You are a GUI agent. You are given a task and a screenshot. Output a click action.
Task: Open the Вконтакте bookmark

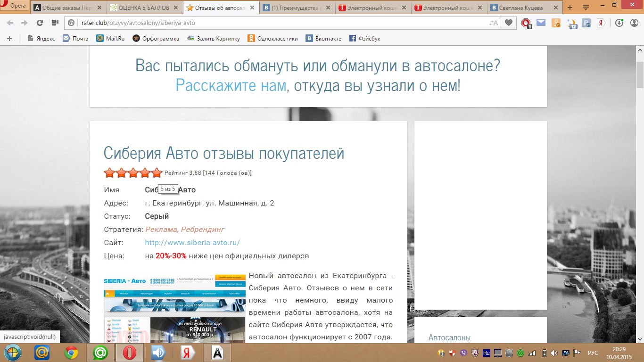323,38
